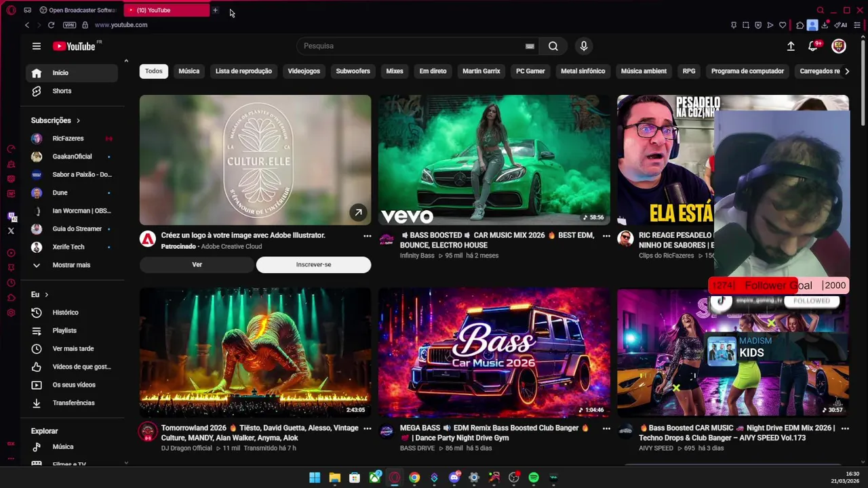Click the YouTube logo

pyautogui.click(x=75, y=46)
